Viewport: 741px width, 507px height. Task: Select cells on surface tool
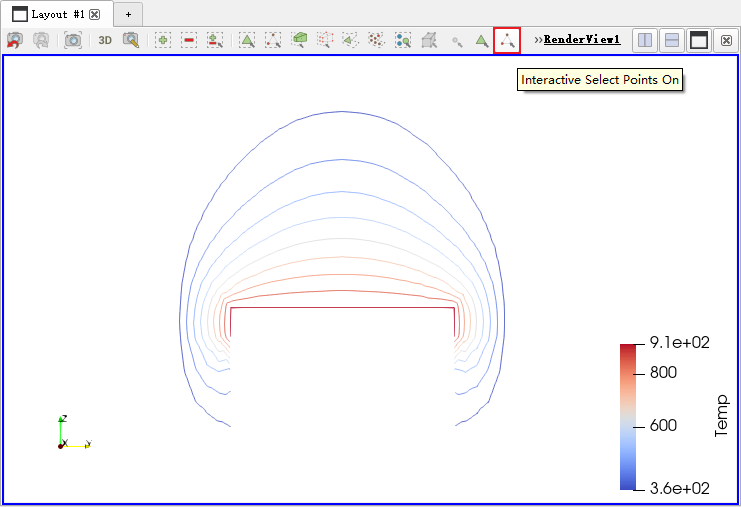(246, 40)
